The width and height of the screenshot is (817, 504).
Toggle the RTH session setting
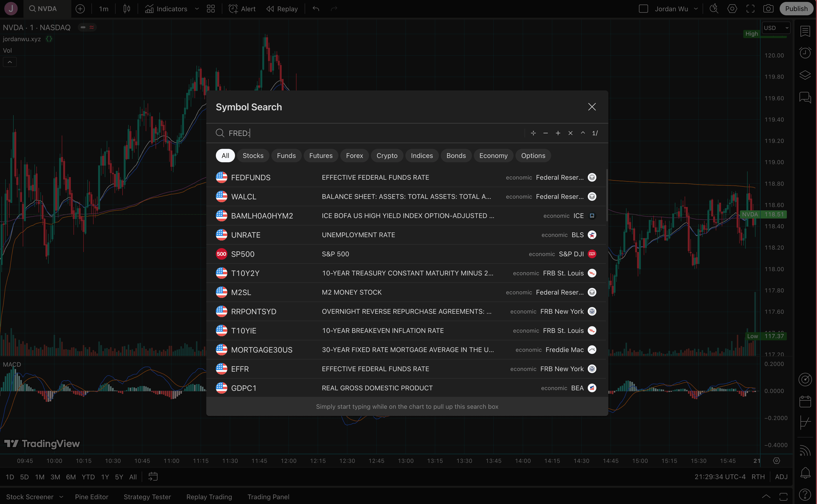(x=758, y=477)
